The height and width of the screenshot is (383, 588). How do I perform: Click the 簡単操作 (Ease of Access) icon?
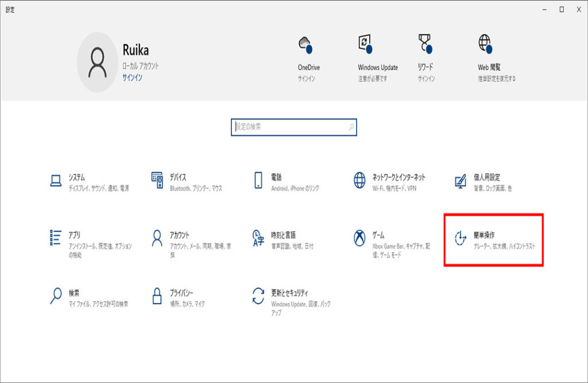461,238
